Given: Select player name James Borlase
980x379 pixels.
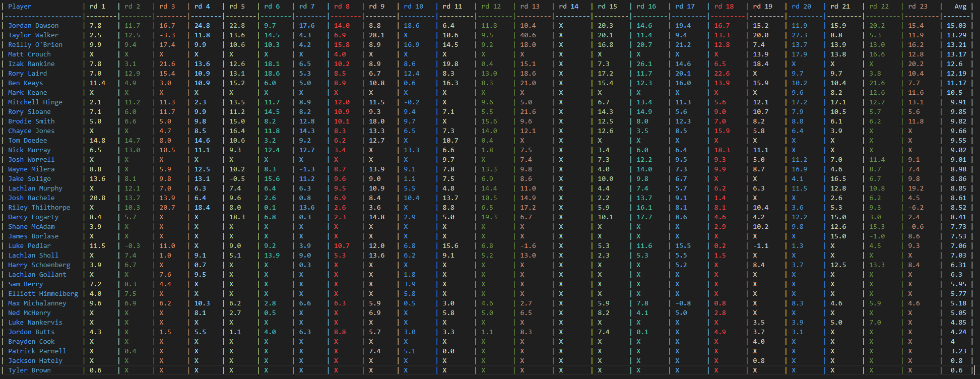Looking at the screenshot, I should (x=33, y=236).
